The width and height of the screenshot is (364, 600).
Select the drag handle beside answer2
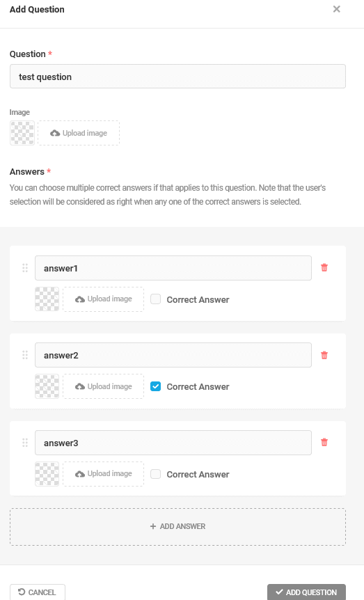(x=25, y=355)
